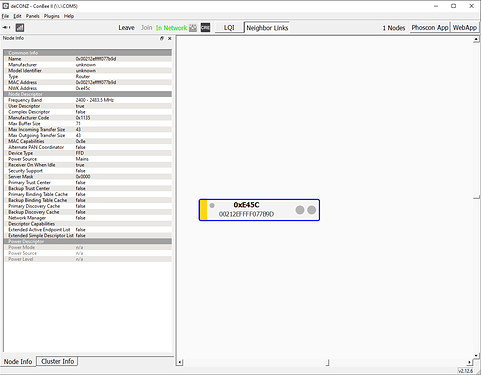Select the Name row value
The width and height of the screenshot is (481, 375).
pyautogui.click(x=96, y=59)
